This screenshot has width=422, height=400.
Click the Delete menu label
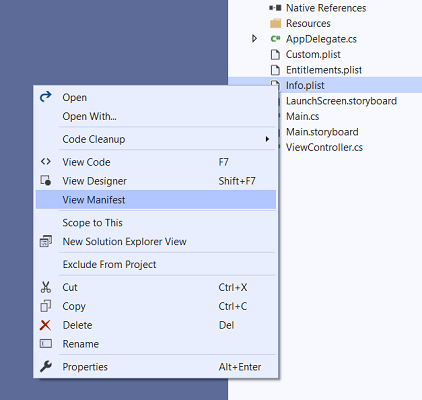click(77, 325)
